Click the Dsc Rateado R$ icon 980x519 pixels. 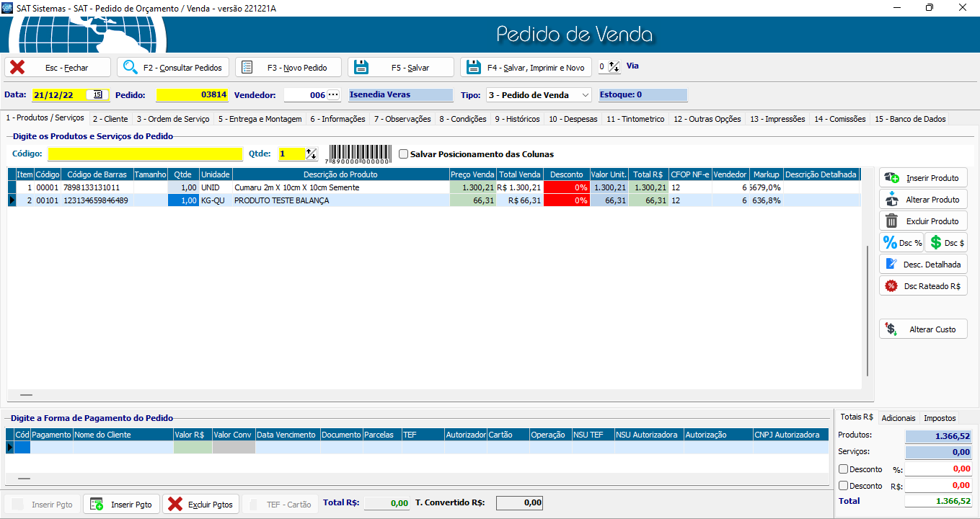[892, 286]
